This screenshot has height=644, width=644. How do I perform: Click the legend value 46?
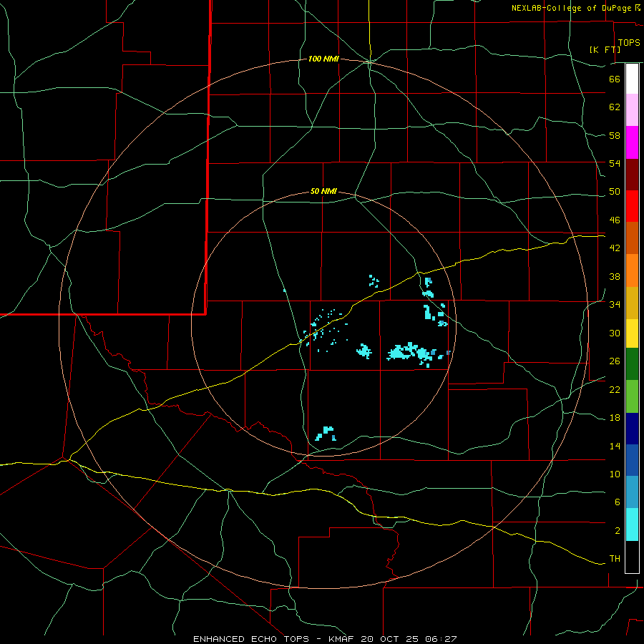pyautogui.click(x=615, y=220)
